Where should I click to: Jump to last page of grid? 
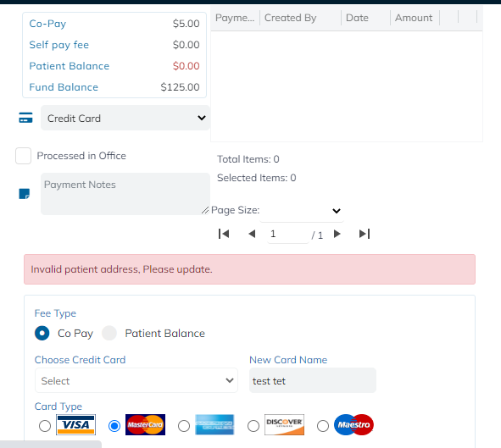click(x=365, y=234)
